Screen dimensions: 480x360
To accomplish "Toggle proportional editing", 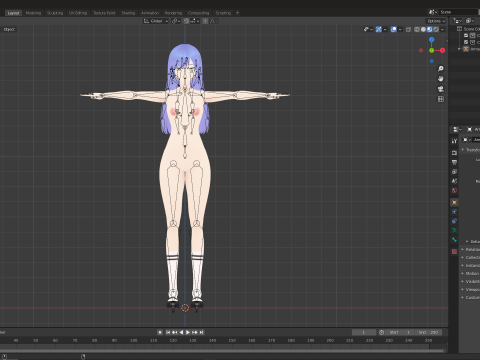I will click(x=205, y=21).
